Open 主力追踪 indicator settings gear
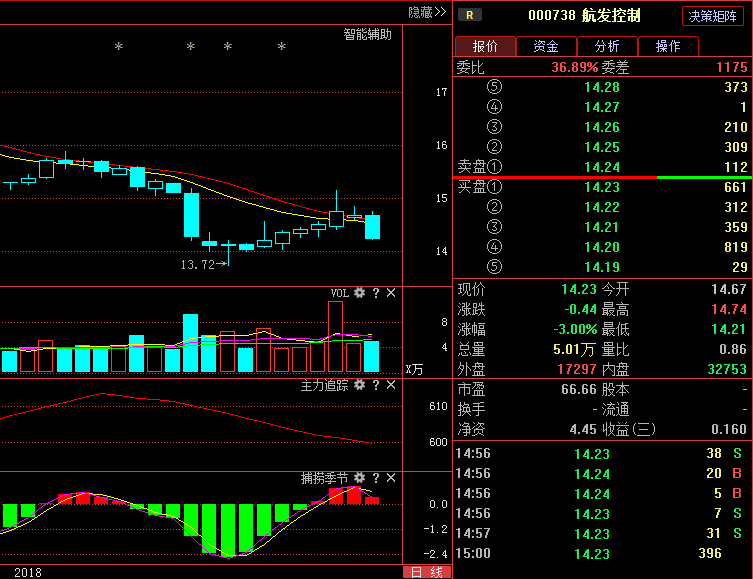 pos(359,385)
